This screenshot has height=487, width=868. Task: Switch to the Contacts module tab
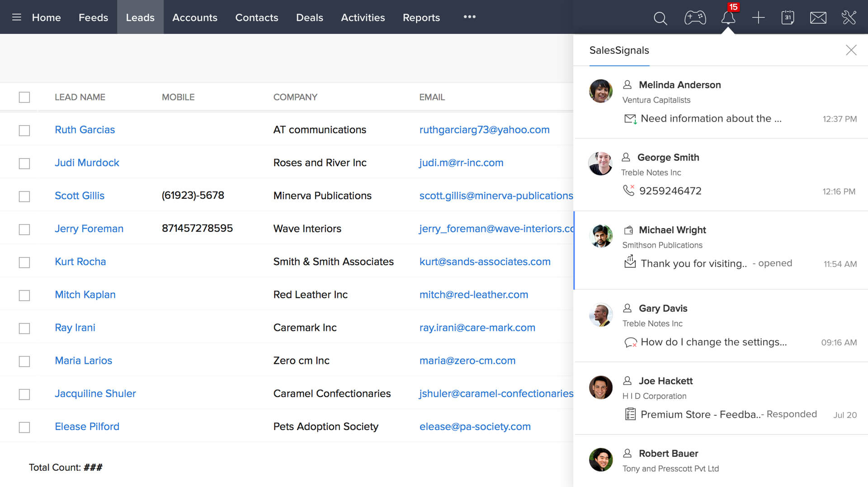click(256, 18)
